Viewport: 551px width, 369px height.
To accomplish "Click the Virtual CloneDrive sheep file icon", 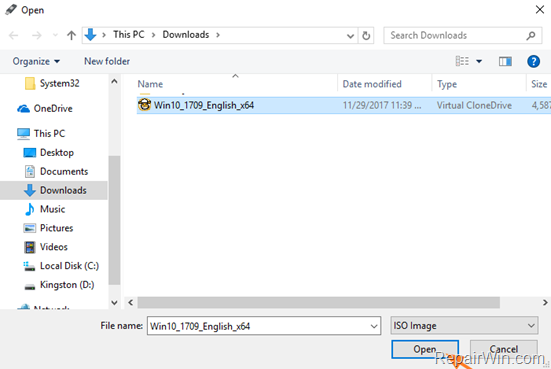I will (x=144, y=105).
